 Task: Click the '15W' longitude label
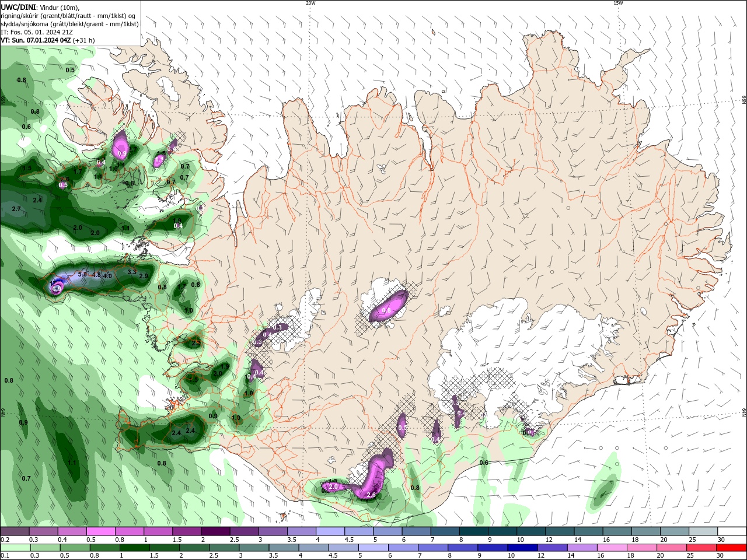[618, 3]
